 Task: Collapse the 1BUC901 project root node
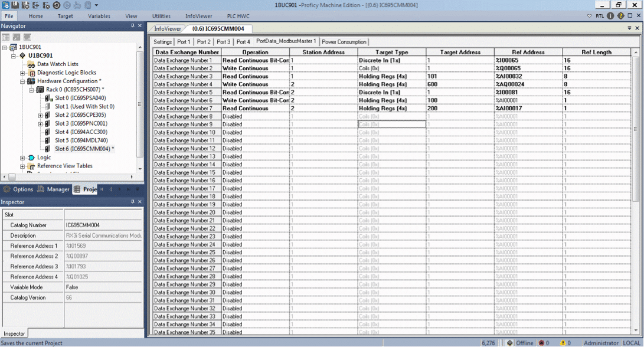click(5, 47)
